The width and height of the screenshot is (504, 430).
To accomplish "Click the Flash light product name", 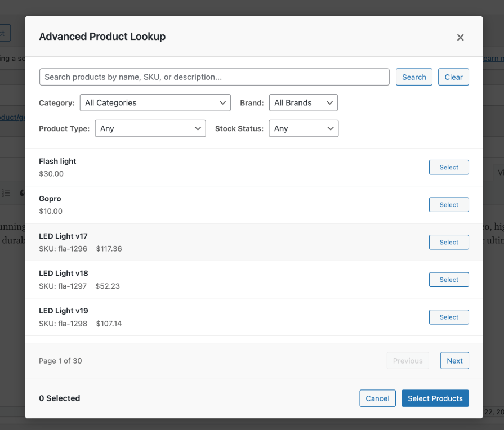I will click(x=57, y=162).
